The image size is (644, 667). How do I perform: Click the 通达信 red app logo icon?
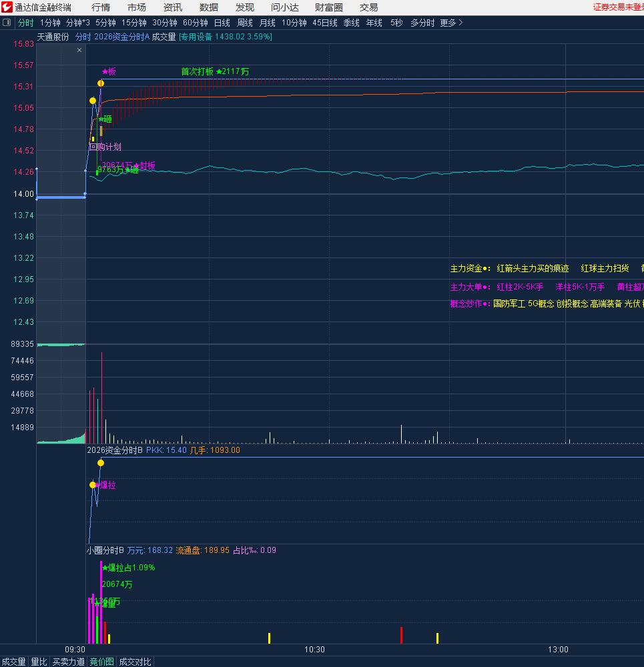click(7, 7)
